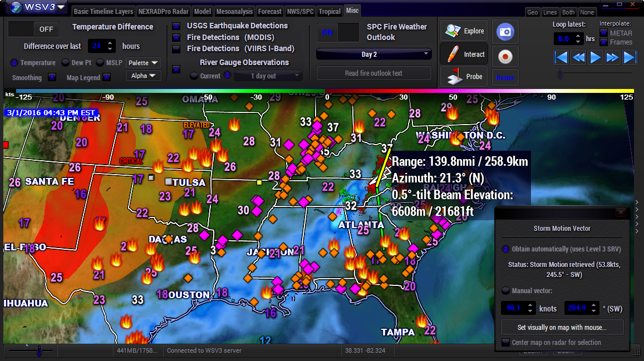
Task: Increase the manual vector degrees value
Action: tap(593, 305)
